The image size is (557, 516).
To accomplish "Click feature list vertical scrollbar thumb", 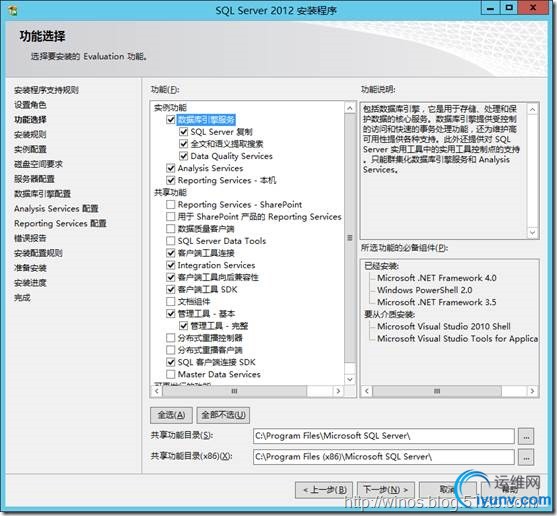I will (x=350, y=238).
